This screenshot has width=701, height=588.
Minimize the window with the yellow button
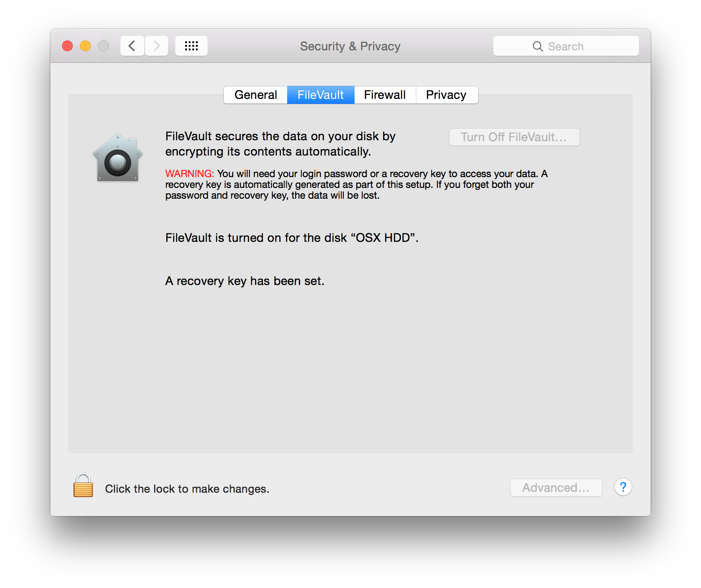(x=85, y=46)
